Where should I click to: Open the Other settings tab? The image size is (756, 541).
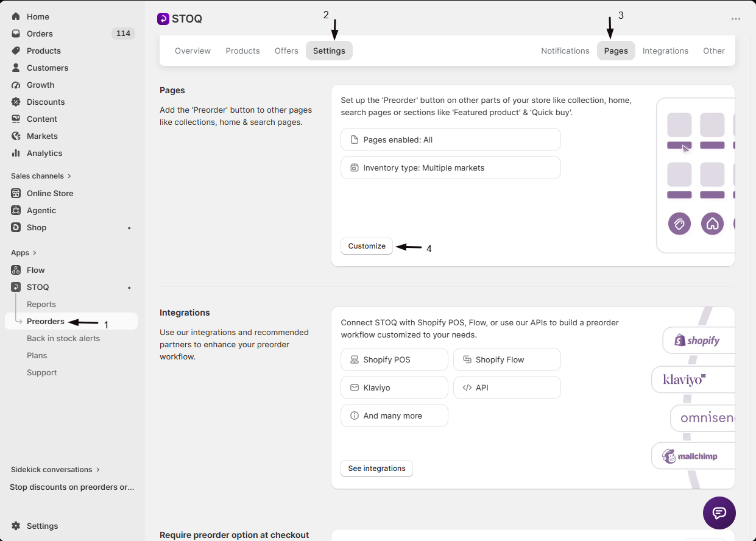click(714, 51)
